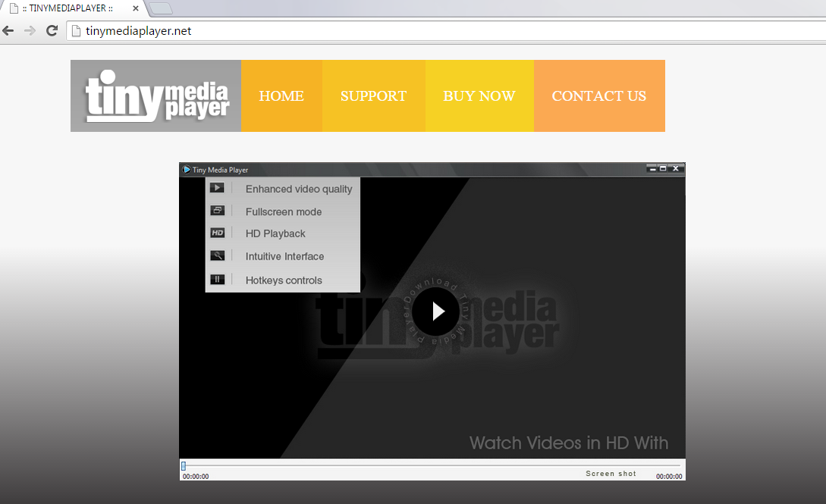Go to the BUY NOW page

(x=479, y=95)
